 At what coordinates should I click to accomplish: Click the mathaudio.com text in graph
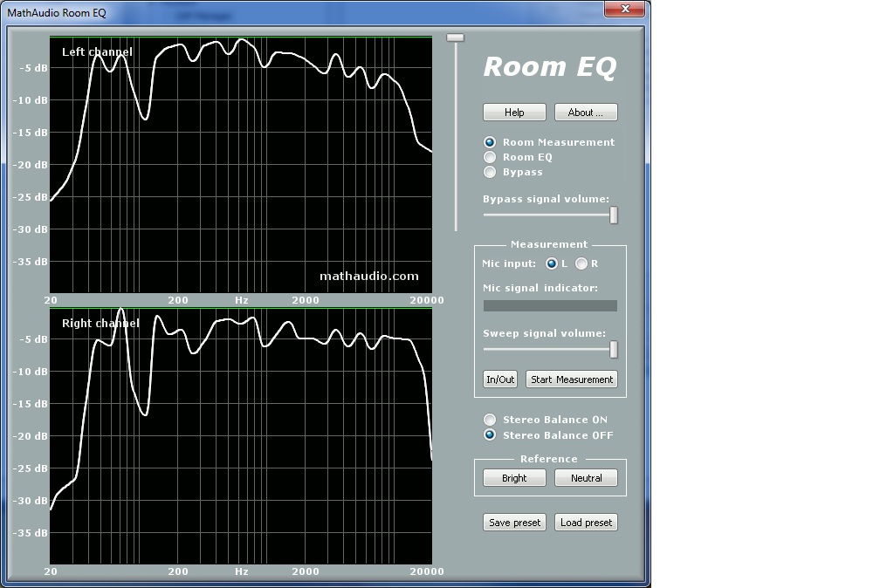368,276
